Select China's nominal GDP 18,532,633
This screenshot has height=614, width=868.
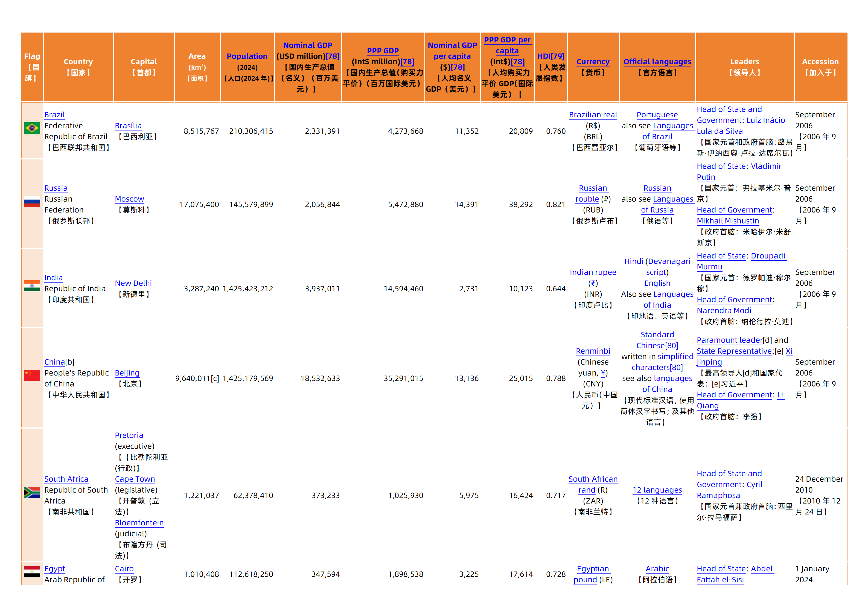tap(320, 379)
